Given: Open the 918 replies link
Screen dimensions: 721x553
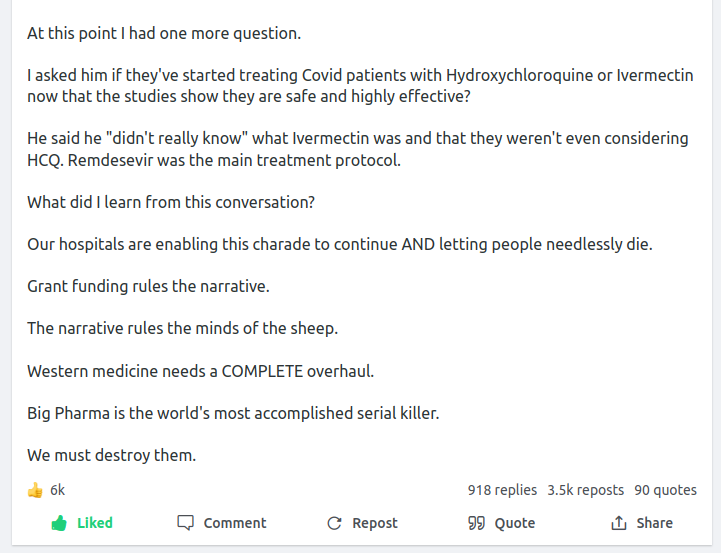Looking at the screenshot, I should pyautogui.click(x=502, y=490).
